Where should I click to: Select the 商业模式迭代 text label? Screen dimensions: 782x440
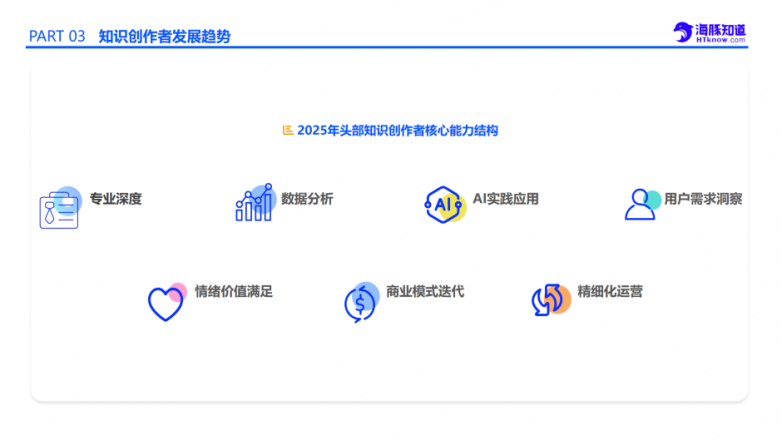pyautogui.click(x=425, y=292)
